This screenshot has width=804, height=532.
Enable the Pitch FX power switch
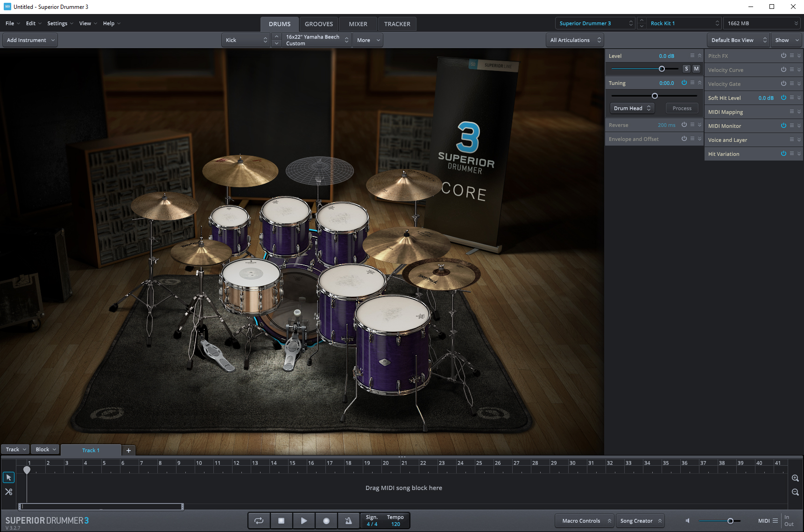tap(783, 56)
